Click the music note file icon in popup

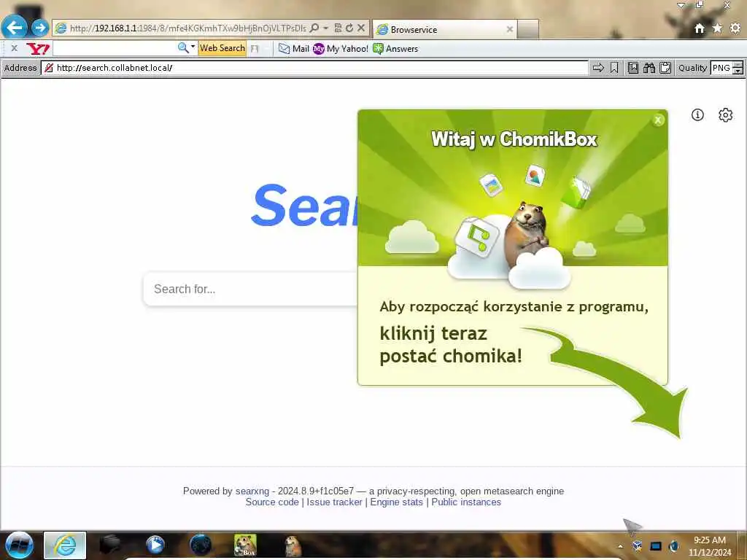click(477, 237)
